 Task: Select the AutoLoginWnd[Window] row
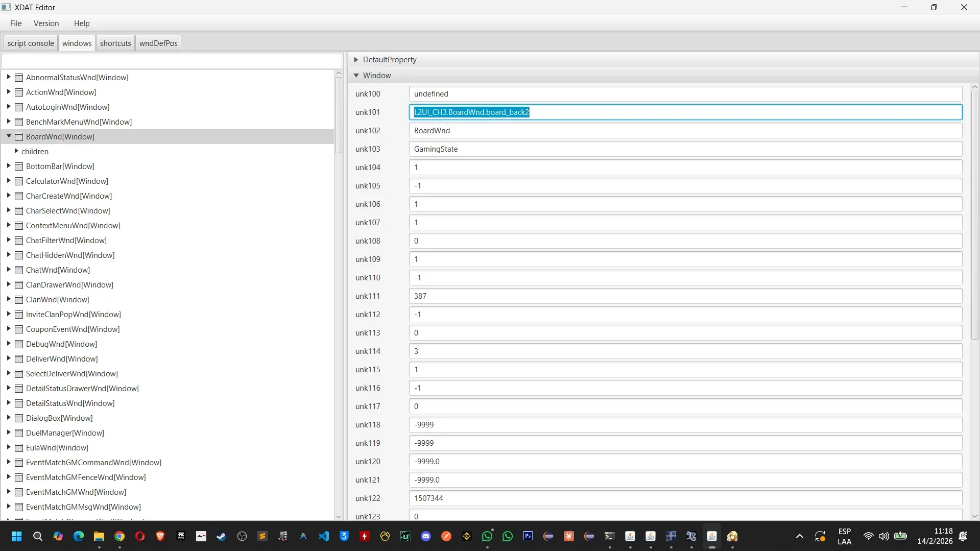tap(169, 107)
